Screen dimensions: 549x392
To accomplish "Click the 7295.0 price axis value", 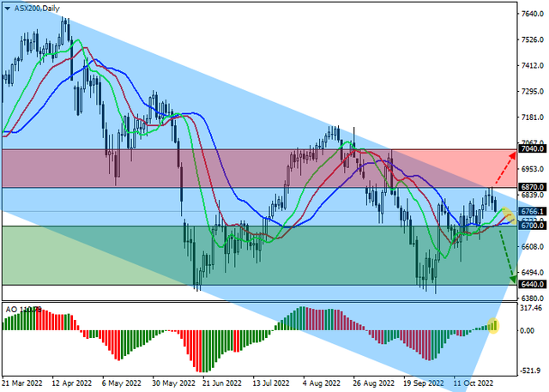I will 532,91.
